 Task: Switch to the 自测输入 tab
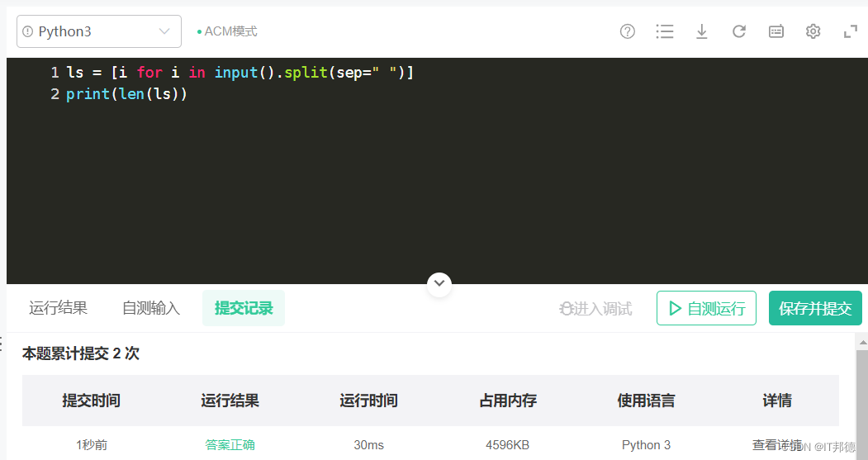(151, 308)
